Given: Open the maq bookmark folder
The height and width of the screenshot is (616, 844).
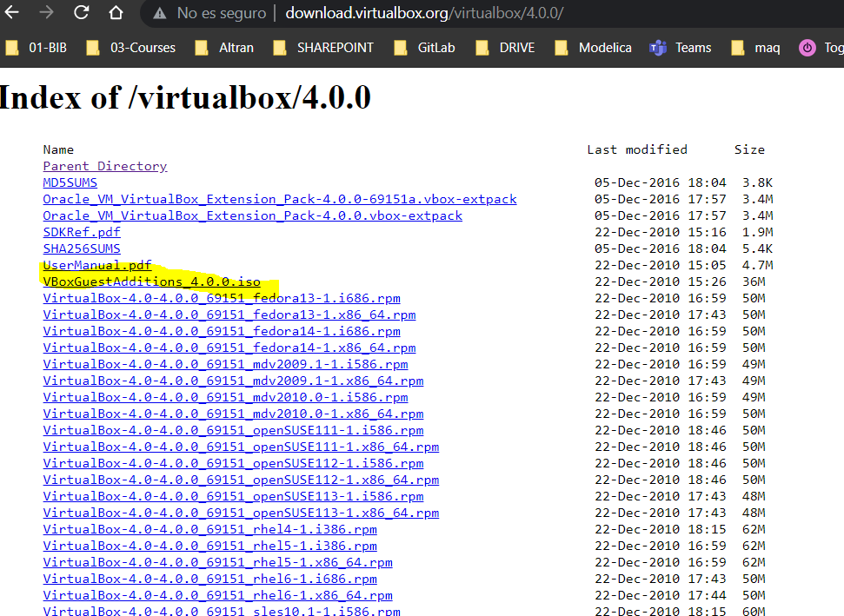Looking at the screenshot, I should pyautogui.click(x=755, y=48).
